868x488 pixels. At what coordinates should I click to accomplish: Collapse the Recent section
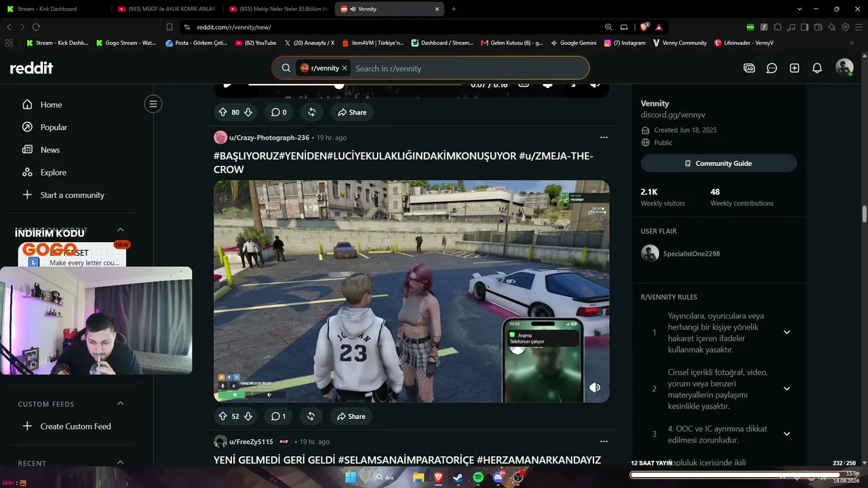coord(121,463)
